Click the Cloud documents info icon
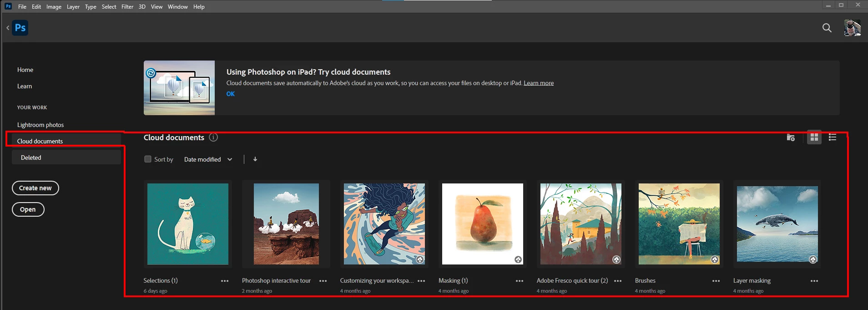Screen dimensions: 868x310 213,137
